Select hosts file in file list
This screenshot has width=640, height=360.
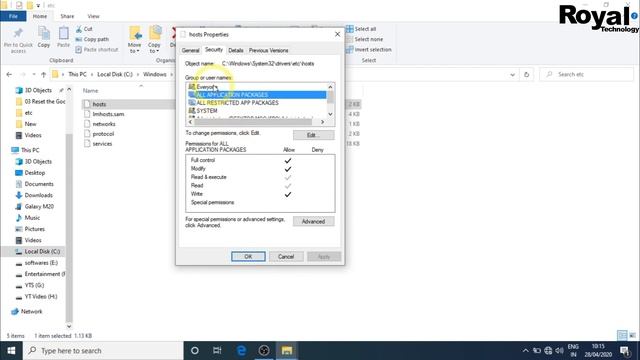coord(99,104)
